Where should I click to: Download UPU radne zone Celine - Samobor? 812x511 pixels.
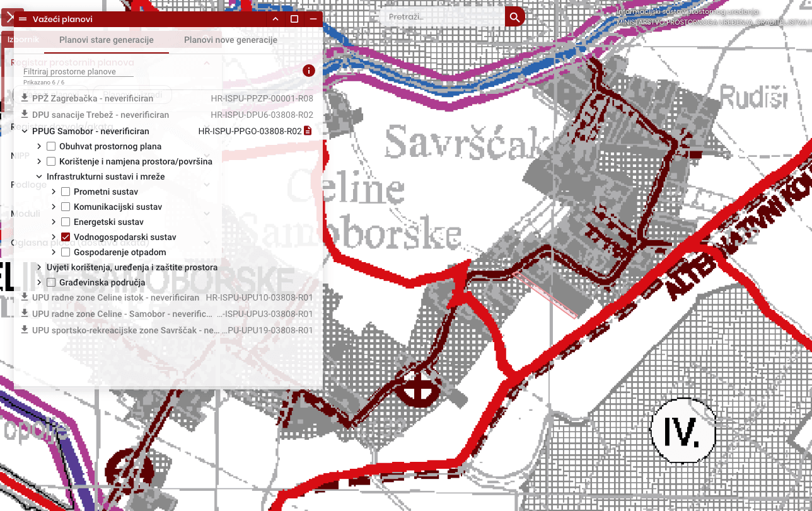(x=25, y=314)
